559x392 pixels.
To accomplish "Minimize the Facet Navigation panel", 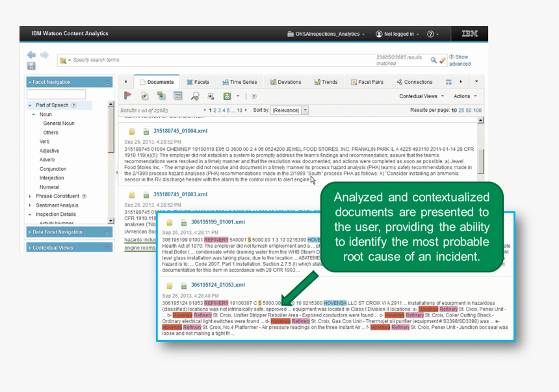I will (x=107, y=83).
